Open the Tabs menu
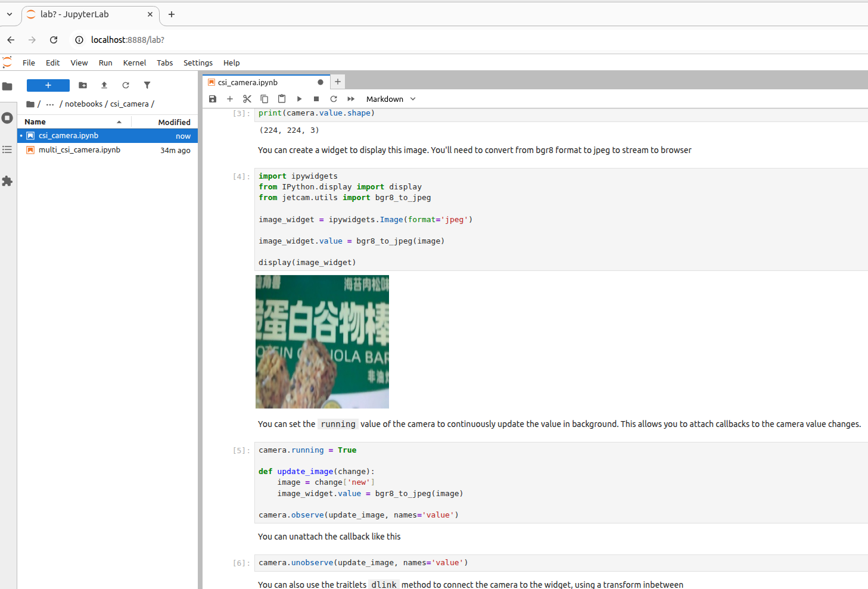Image resolution: width=868 pixels, height=589 pixels. [x=165, y=63]
